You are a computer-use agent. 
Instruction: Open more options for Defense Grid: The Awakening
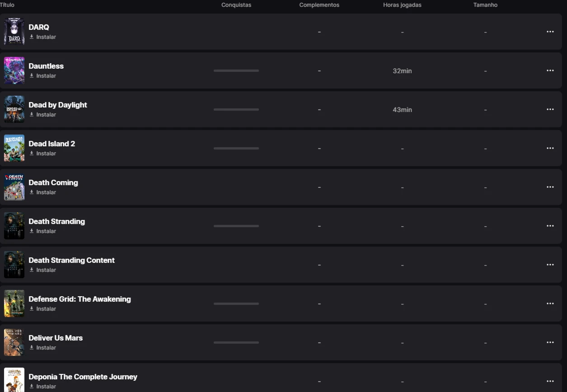coord(550,303)
